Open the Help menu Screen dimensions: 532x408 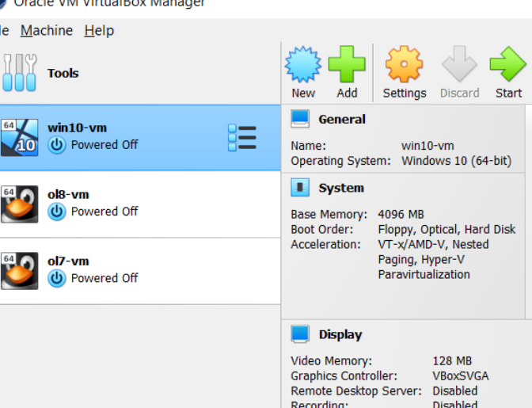click(x=99, y=31)
